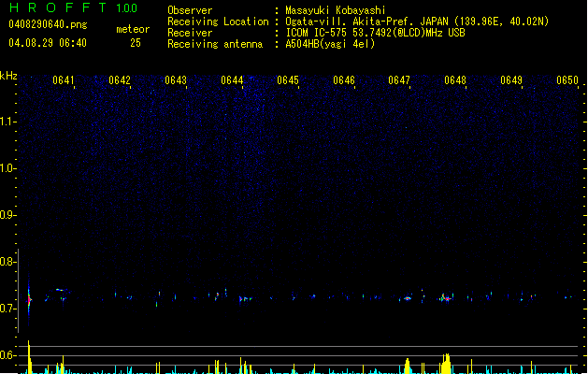Click the ICOM IC-575 53.7492 MHz USB text
Screen dimensions: 588x374
375,33
